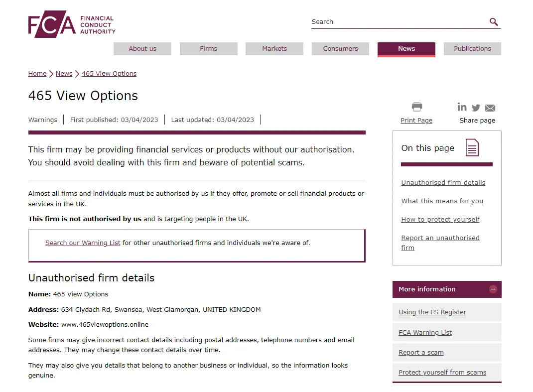Share page via the email envelope icon

click(490, 108)
